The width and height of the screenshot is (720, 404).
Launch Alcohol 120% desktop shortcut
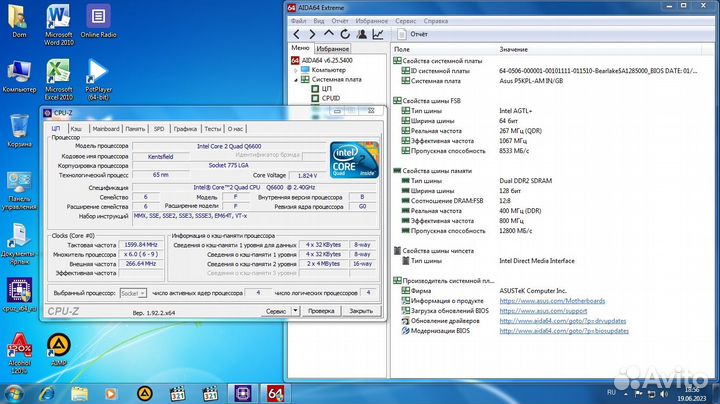click(19, 354)
